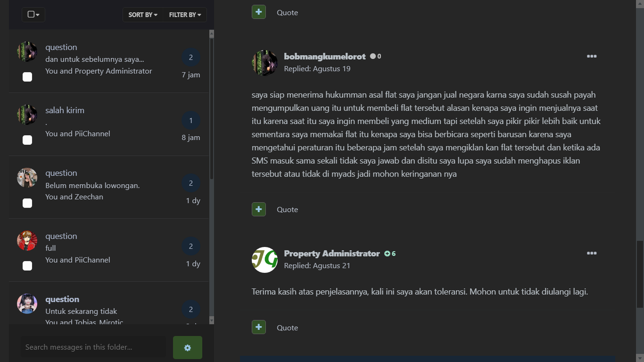Click the "Search messages in this folder..." field
The width and height of the screenshot is (644, 362).
pyautogui.click(x=93, y=347)
